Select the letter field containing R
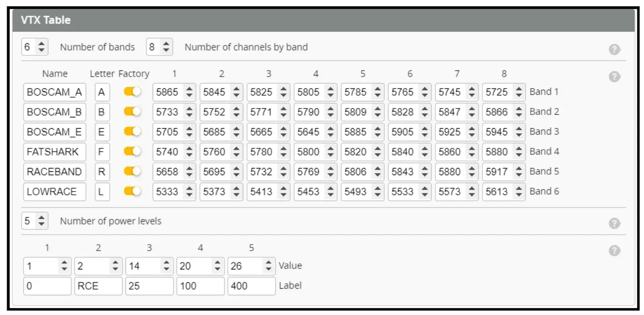Viewport: 644px width, 315px height. 102,171
